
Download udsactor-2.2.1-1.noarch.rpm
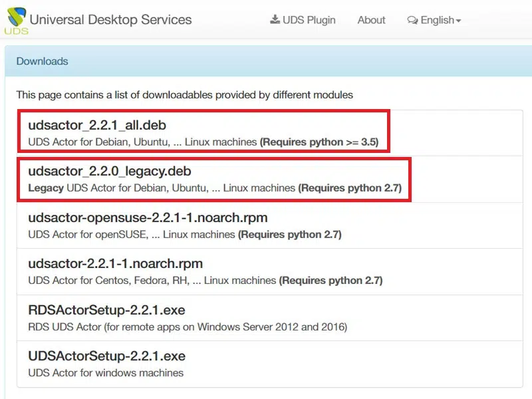point(115,263)
